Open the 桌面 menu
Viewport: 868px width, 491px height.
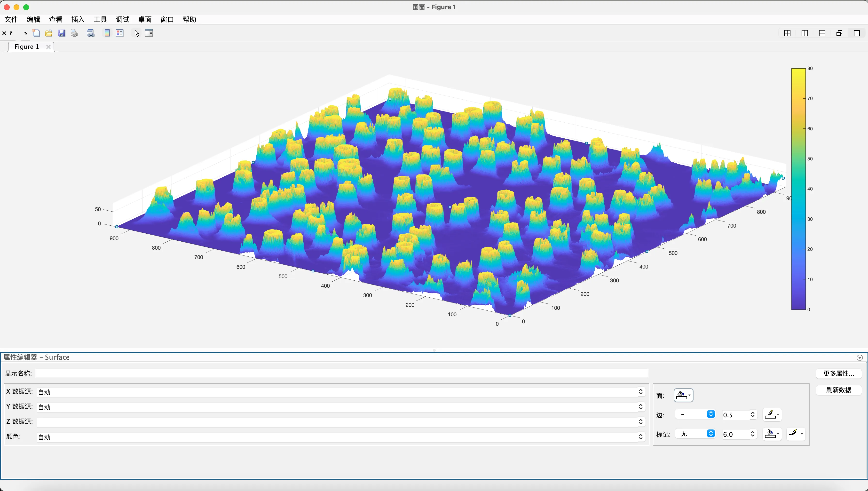pyautogui.click(x=145, y=19)
